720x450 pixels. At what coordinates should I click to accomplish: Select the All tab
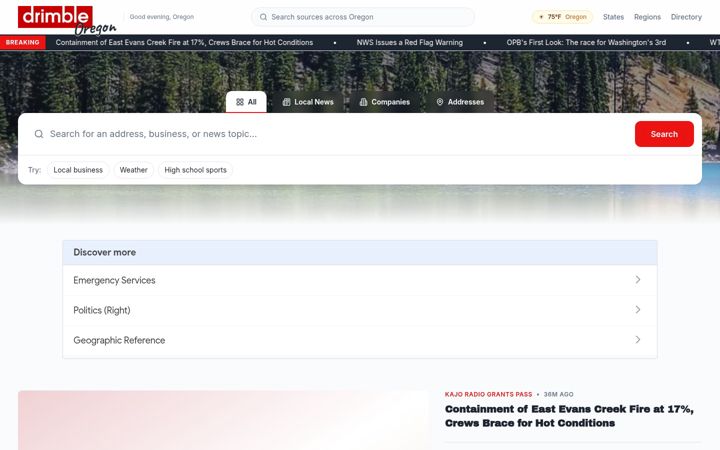click(x=246, y=102)
